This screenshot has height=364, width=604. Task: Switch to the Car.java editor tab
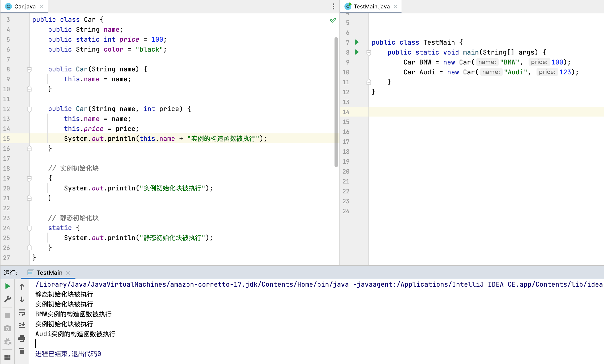pyautogui.click(x=25, y=6)
